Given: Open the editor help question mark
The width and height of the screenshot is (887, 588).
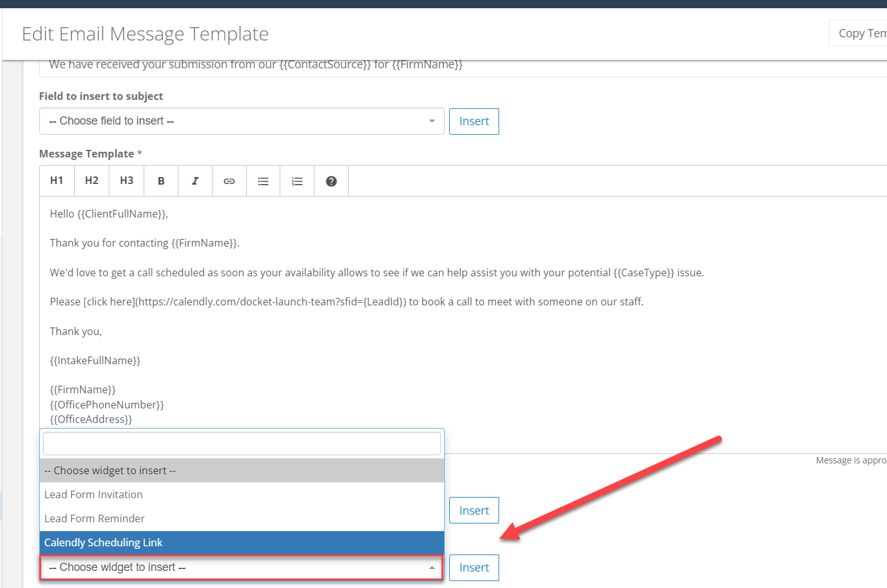Looking at the screenshot, I should (x=331, y=181).
